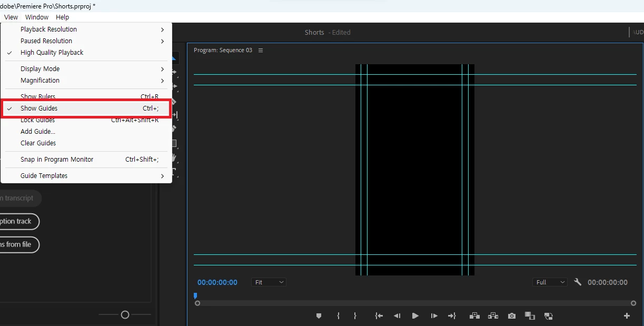Expand the Guide Templates submenu
This screenshot has width=644, height=326.
point(86,176)
